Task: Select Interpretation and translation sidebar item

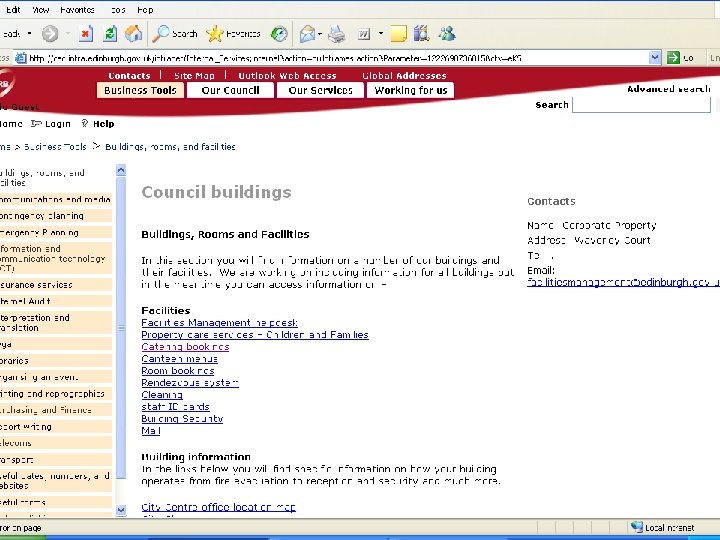Action: (x=56, y=323)
